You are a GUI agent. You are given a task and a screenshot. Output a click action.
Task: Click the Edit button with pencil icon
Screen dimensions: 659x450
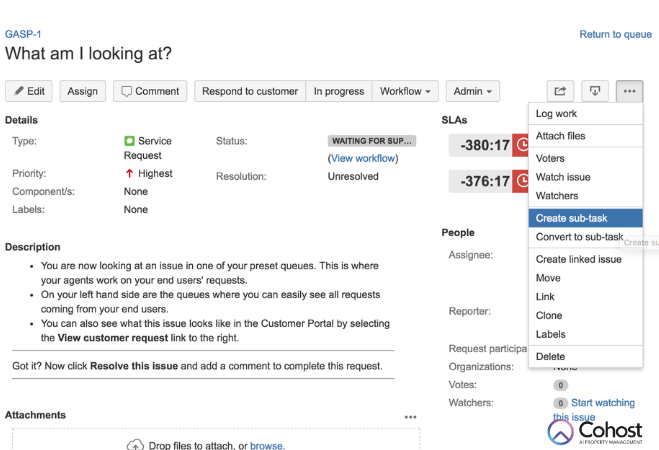click(x=29, y=91)
